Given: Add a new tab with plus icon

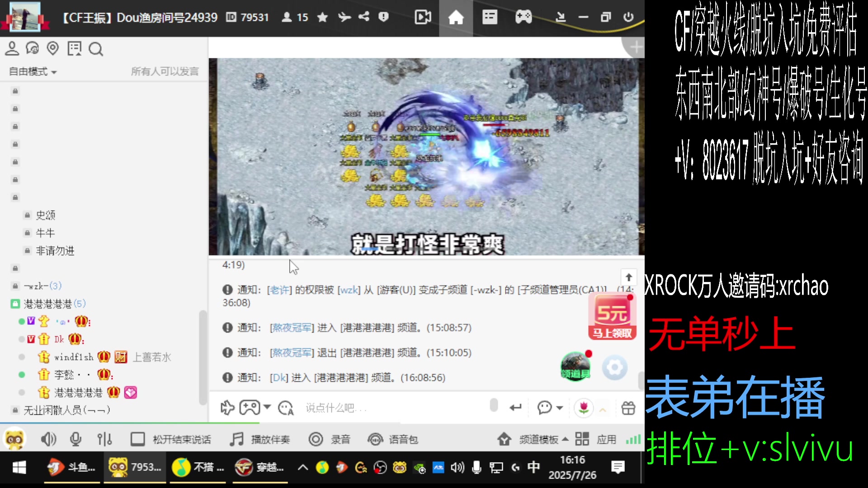Looking at the screenshot, I should [636, 47].
